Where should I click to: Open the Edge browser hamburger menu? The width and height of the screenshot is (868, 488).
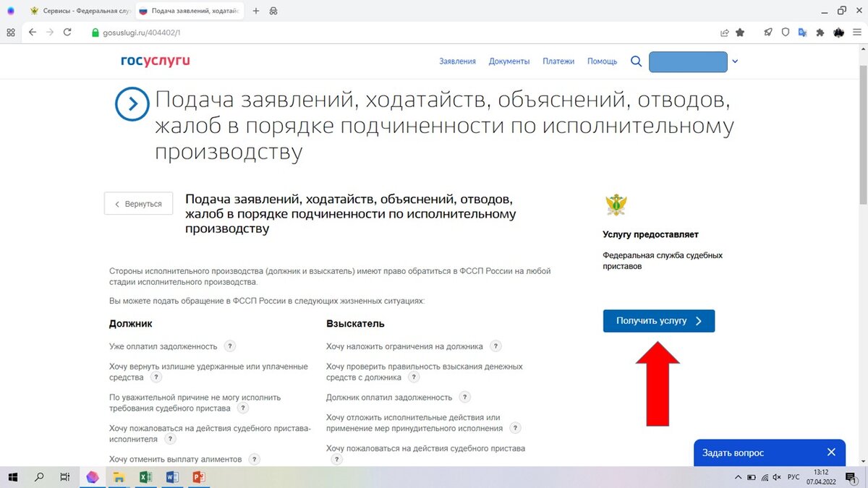[858, 33]
